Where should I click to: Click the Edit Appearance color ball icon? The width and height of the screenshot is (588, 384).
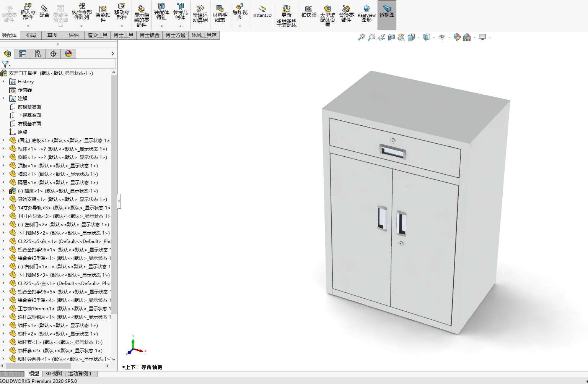457,37
